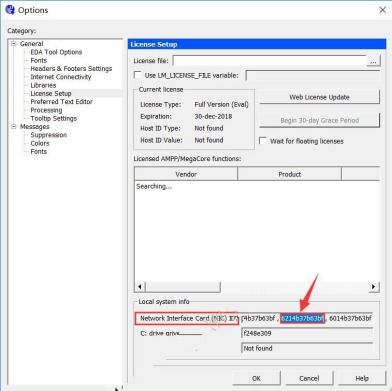Click the highlighted NIC ID value
This screenshot has height=391, width=392.
point(302,318)
